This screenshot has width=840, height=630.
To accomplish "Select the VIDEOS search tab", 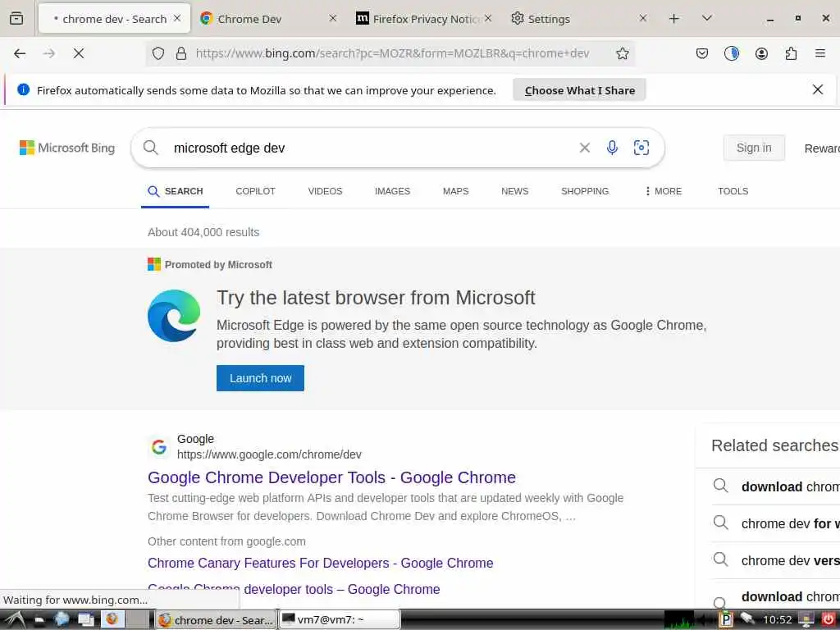I will tap(325, 191).
